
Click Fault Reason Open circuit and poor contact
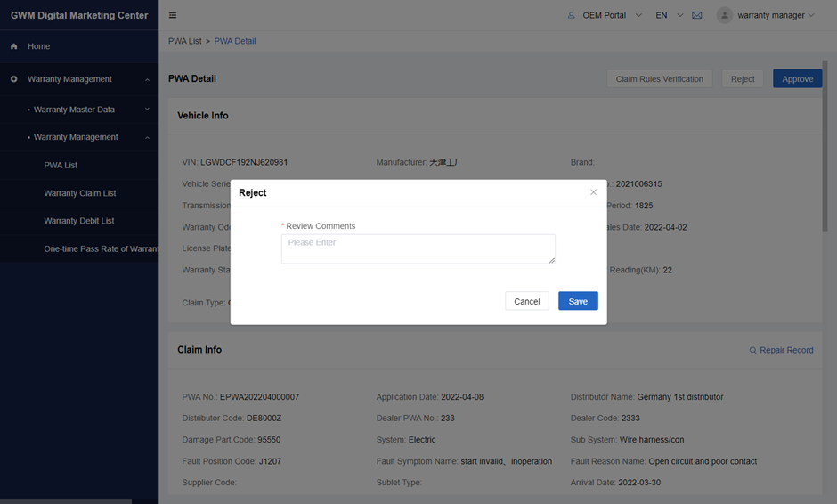[703, 461]
